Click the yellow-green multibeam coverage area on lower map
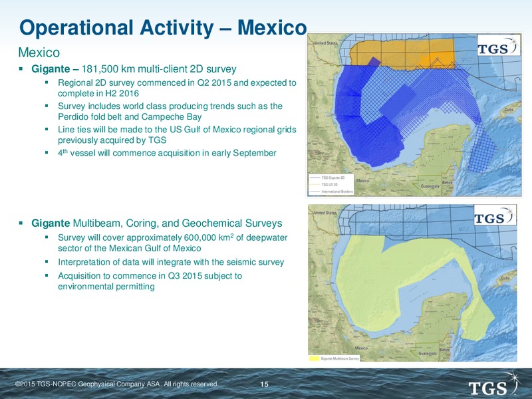532x399 pixels. 370,285
